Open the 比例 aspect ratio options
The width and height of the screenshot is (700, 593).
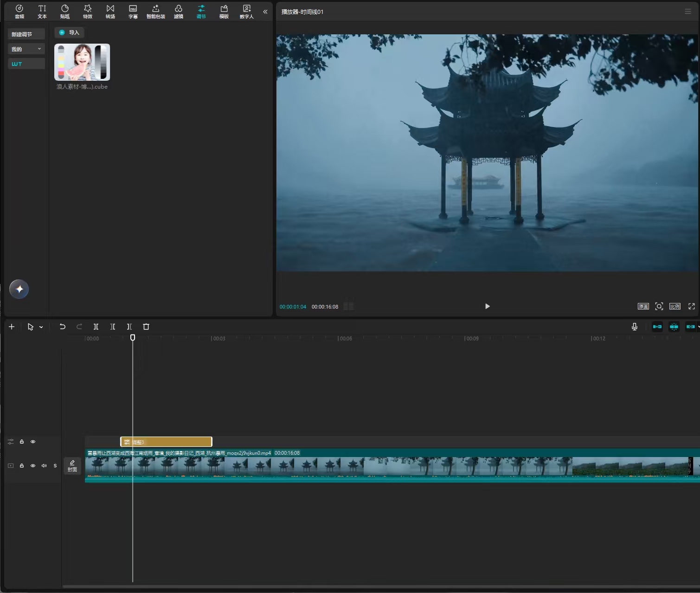pos(675,306)
